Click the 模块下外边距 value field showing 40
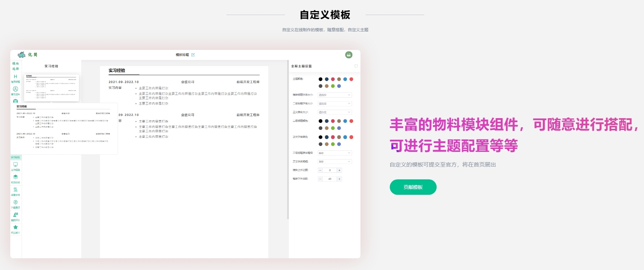 coord(330,179)
